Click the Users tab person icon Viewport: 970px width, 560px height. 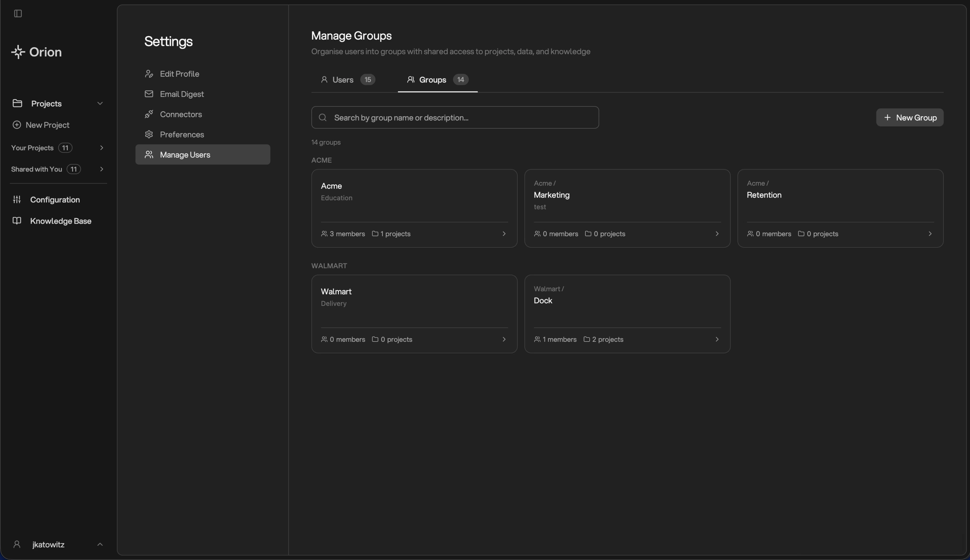324,79
